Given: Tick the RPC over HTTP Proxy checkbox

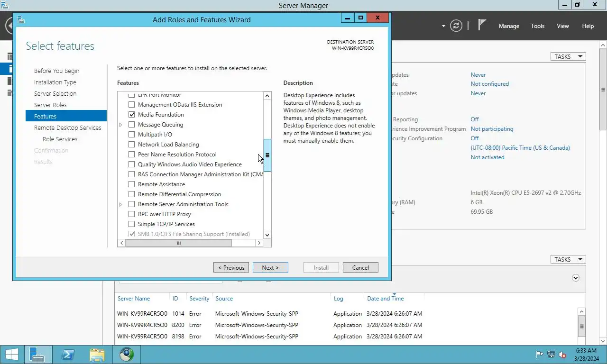Looking at the screenshot, I should (x=132, y=214).
